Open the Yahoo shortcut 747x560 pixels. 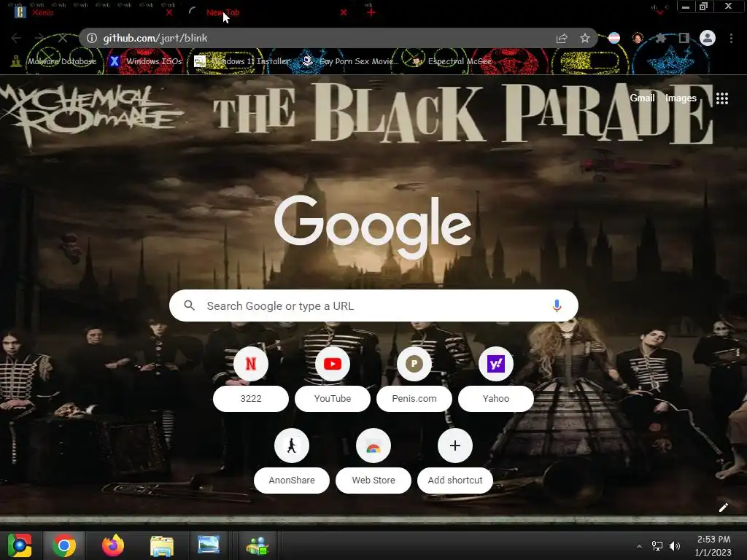pos(496,379)
